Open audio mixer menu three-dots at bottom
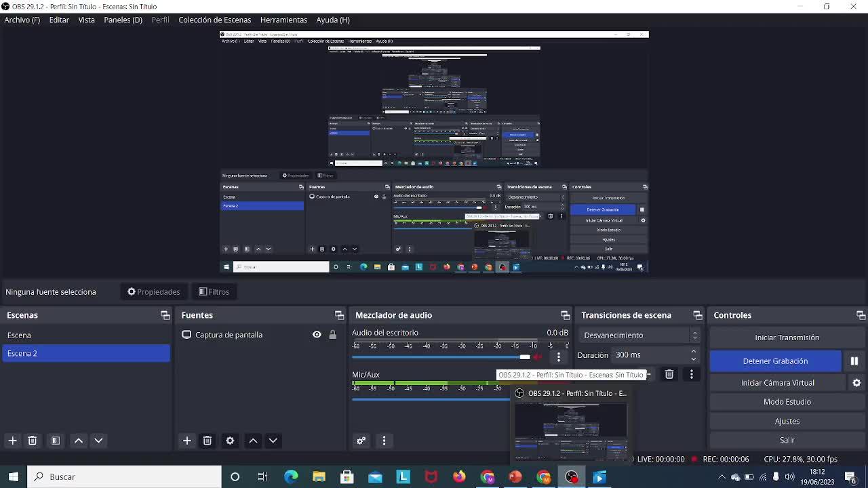 tap(384, 441)
